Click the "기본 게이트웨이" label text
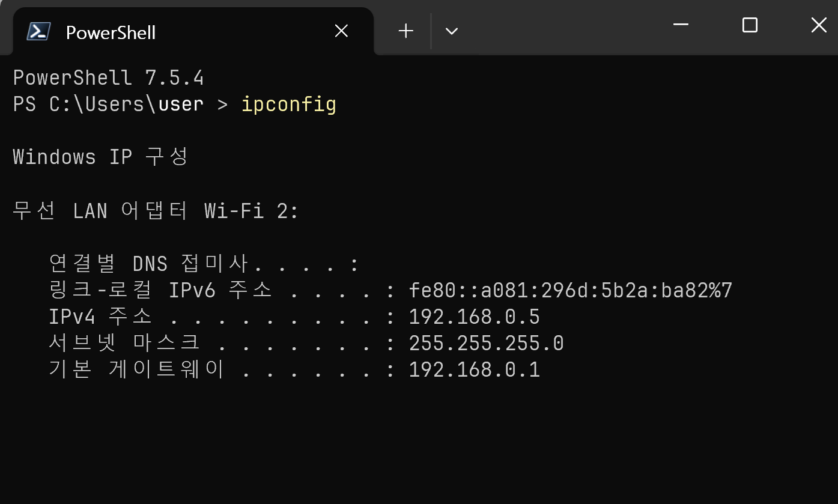The height and width of the screenshot is (504, 838). tap(136, 369)
